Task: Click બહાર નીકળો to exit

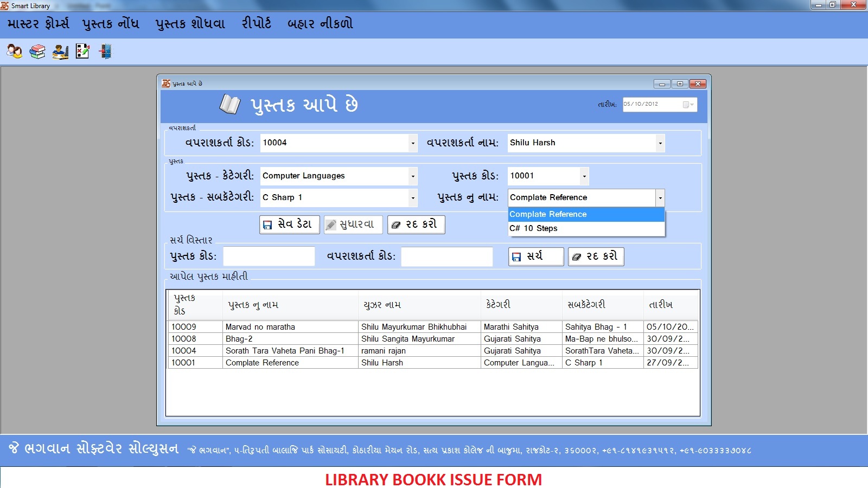Action: [x=318, y=23]
